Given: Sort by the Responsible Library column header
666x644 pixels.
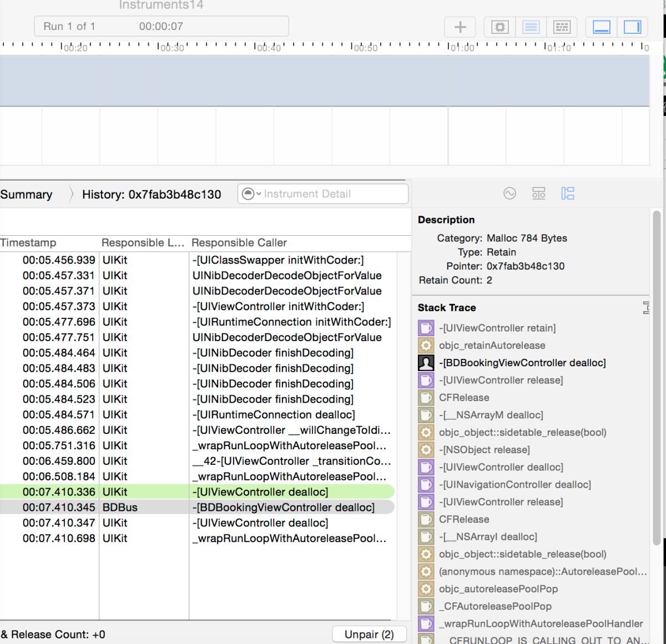Looking at the screenshot, I should (143, 242).
